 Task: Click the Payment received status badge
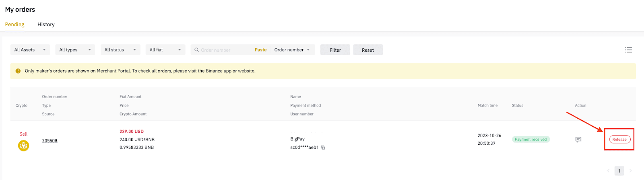pos(530,139)
